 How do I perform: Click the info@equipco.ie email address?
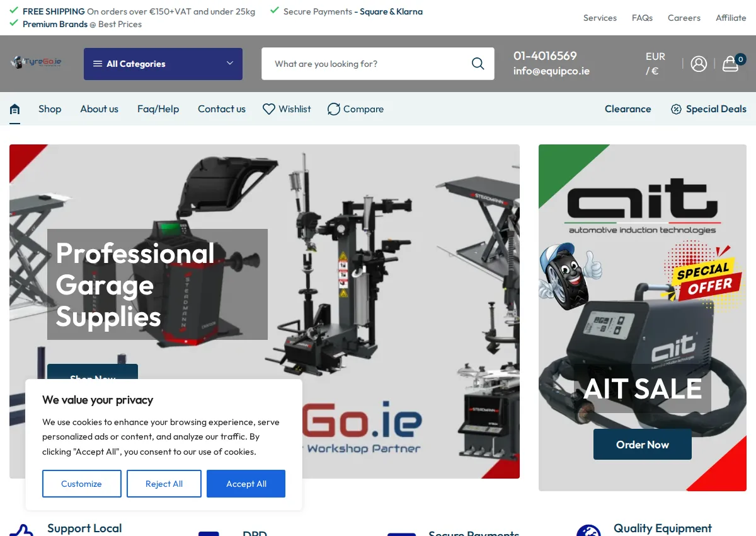(x=551, y=71)
